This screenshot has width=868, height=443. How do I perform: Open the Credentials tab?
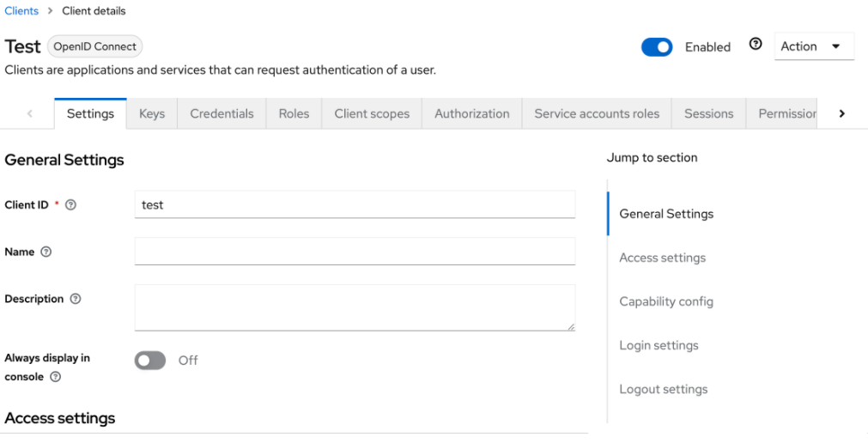click(222, 113)
